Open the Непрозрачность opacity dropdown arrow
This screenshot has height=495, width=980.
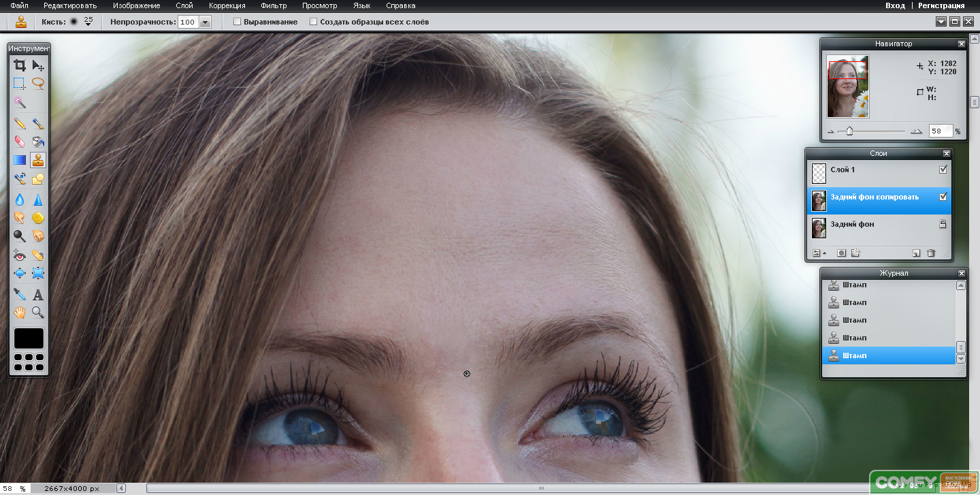pyautogui.click(x=206, y=22)
